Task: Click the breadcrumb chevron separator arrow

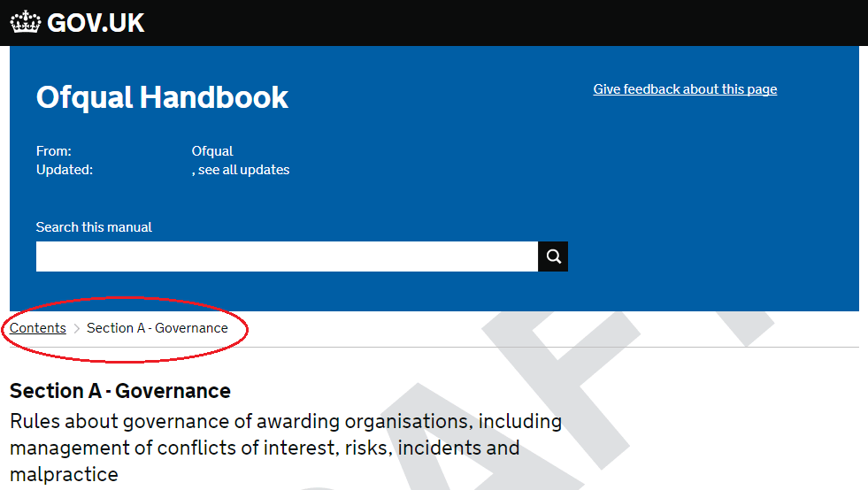Action: click(77, 329)
